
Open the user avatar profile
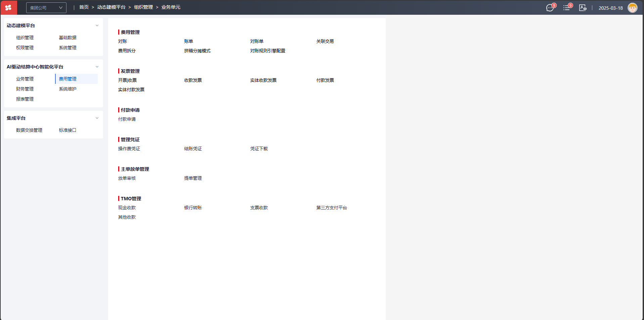[633, 8]
